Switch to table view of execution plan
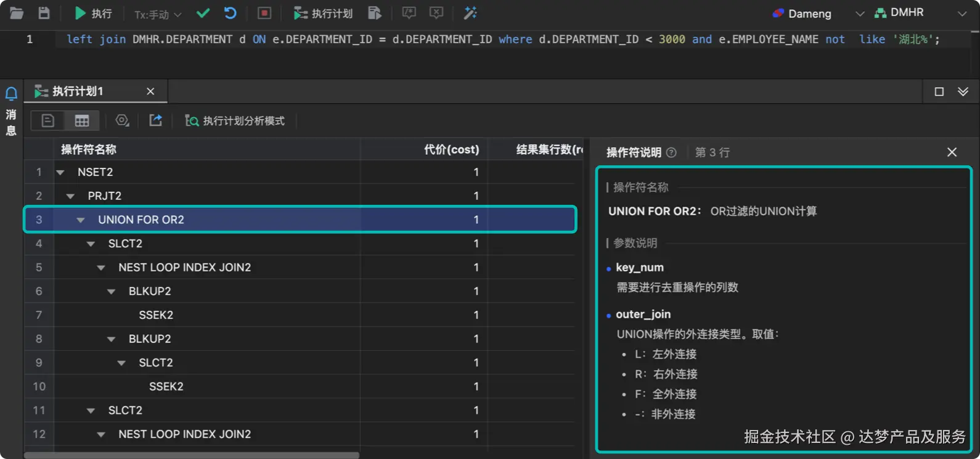This screenshot has height=459, width=980. 81,121
